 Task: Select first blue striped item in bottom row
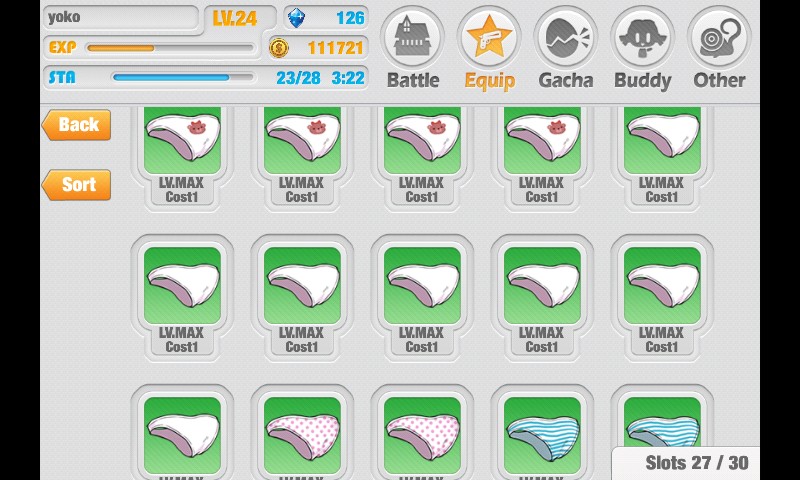click(x=542, y=436)
